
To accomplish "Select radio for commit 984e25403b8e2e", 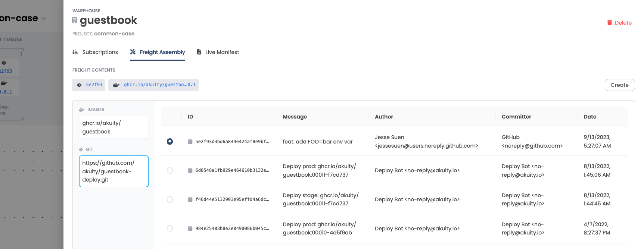I will 170,228.
